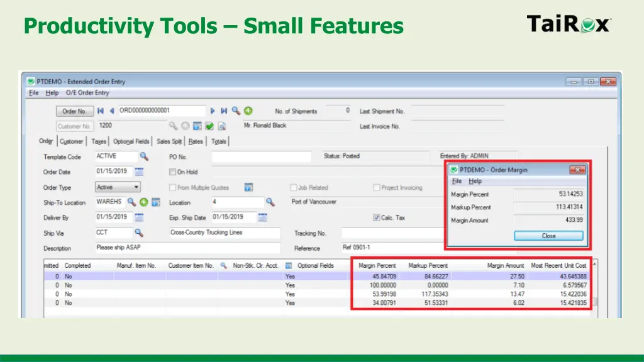Open Help menu in Order Margin dialog
Image resolution: width=644 pixels, height=362 pixels.
[x=475, y=181]
